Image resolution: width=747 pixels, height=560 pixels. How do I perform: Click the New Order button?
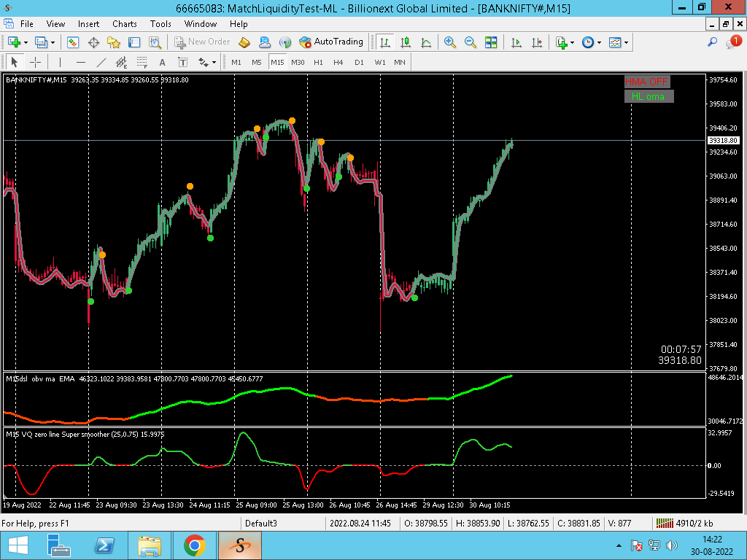tap(202, 42)
